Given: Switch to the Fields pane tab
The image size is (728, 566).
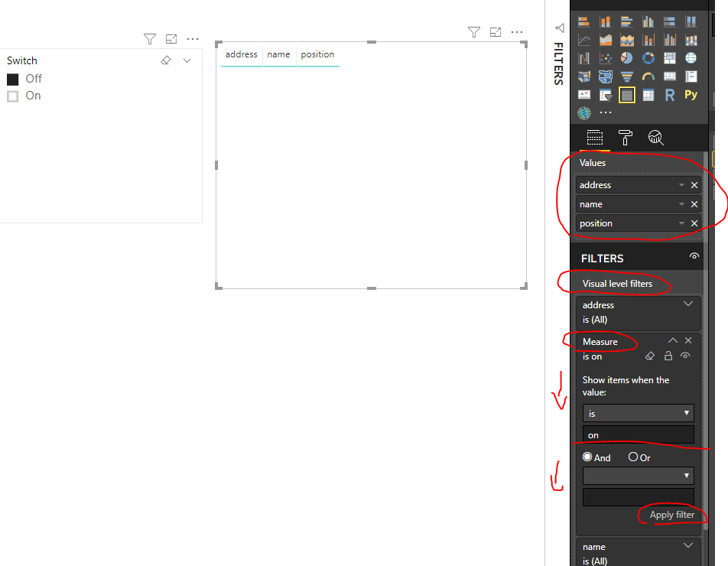Looking at the screenshot, I should [595, 138].
